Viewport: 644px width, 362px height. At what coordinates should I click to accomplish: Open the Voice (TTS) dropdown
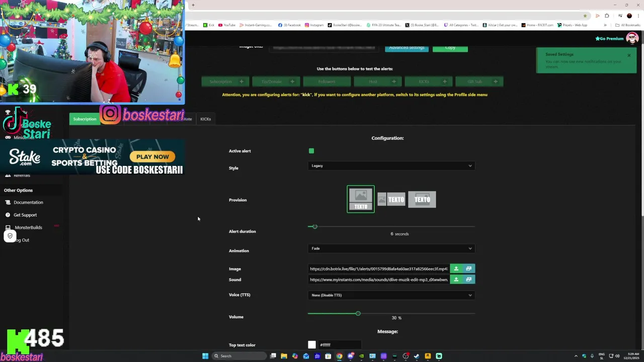click(391, 295)
